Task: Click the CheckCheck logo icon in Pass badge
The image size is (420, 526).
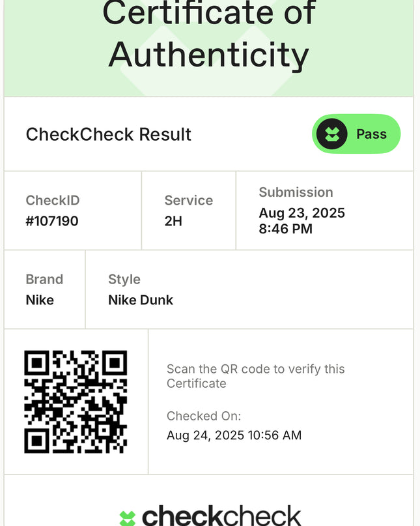Action: point(331,134)
